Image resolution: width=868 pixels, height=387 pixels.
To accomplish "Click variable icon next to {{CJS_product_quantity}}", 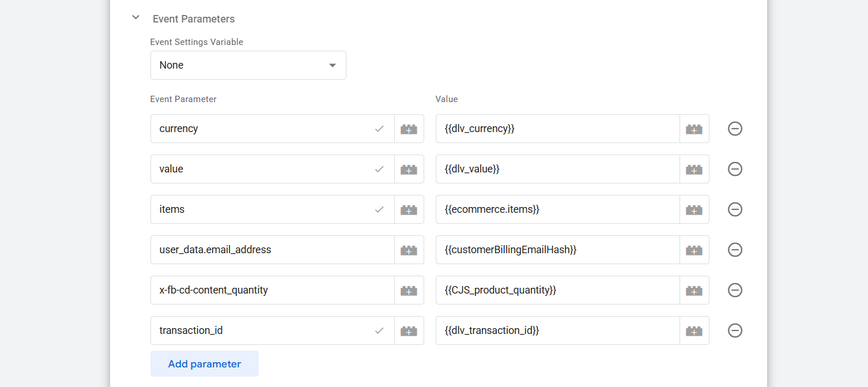I will point(694,290).
